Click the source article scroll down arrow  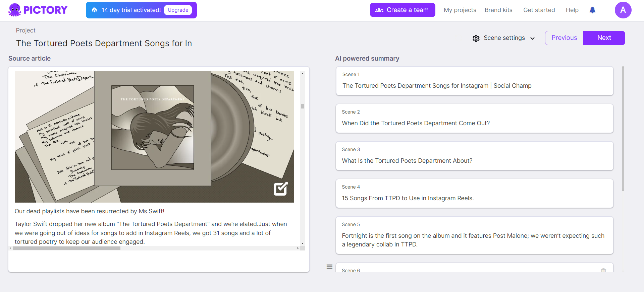tap(303, 243)
